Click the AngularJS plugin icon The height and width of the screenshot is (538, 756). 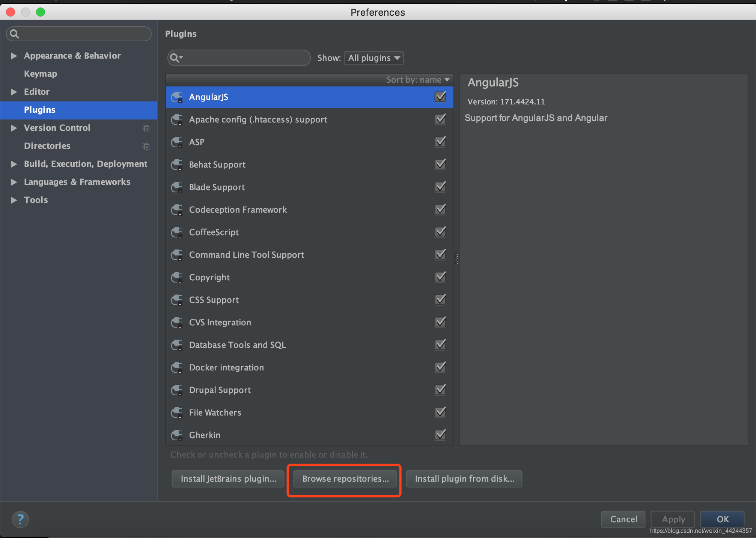[177, 97]
